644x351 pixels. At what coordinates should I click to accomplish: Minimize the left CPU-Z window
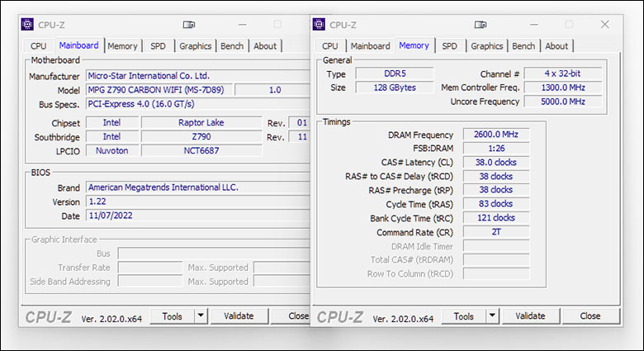click(243, 25)
